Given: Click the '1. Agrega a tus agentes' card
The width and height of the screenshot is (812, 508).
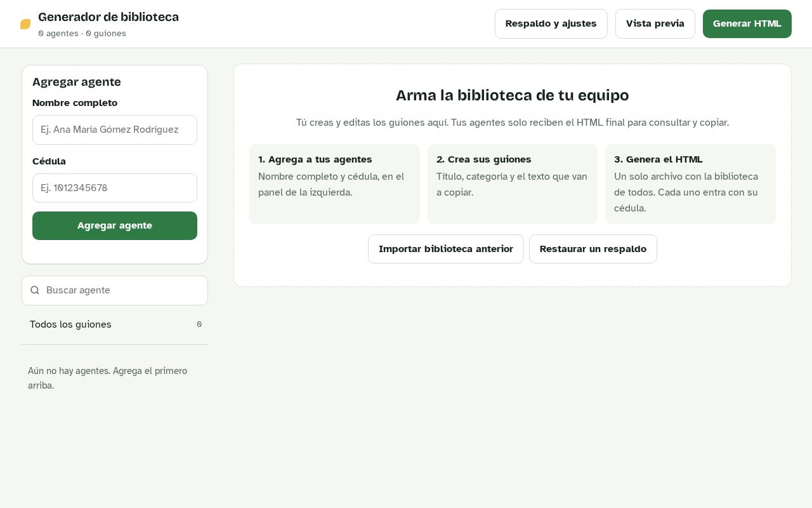Looking at the screenshot, I should click(334, 184).
